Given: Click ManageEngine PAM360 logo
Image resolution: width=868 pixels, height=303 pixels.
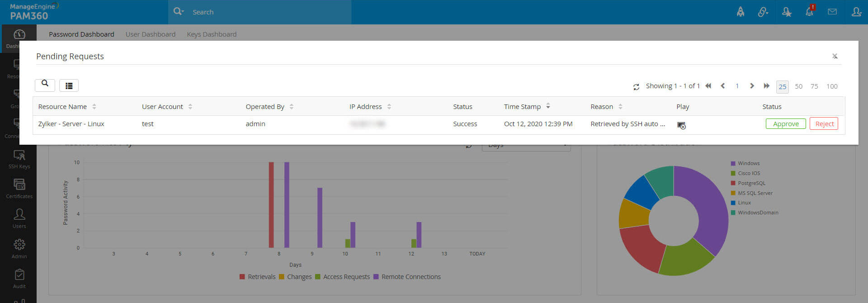Looking at the screenshot, I should (34, 12).
